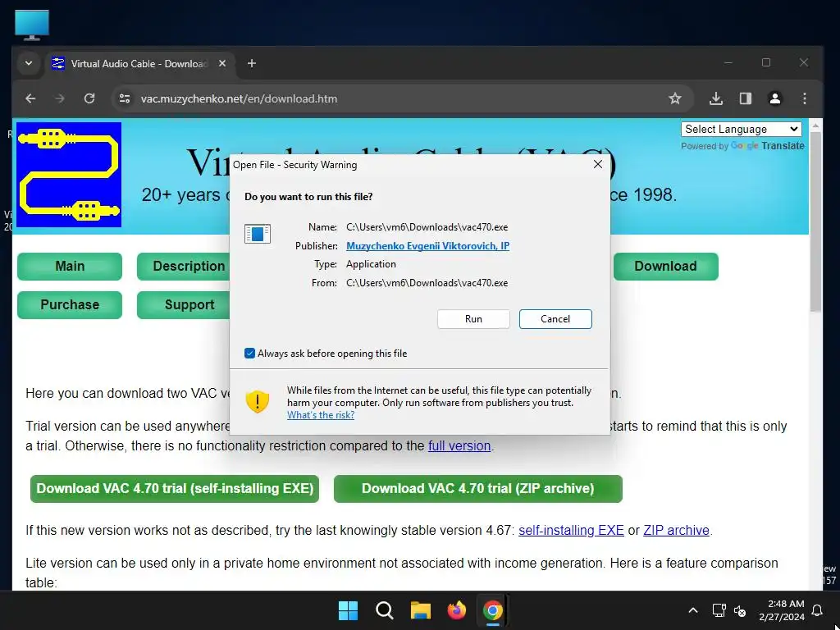840x630 pixels.
Task: Bookmark this page with the star icon
Action: pyautogui.click(x=675, y=98)
